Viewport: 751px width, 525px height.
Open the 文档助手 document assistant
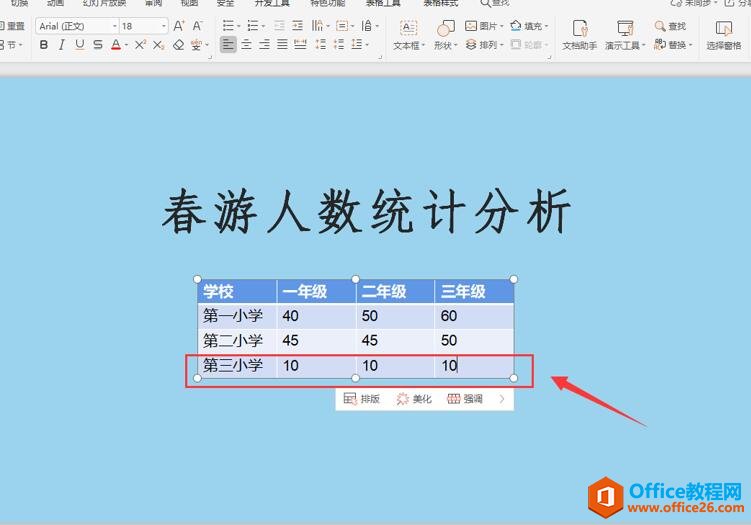click(579, 35)
